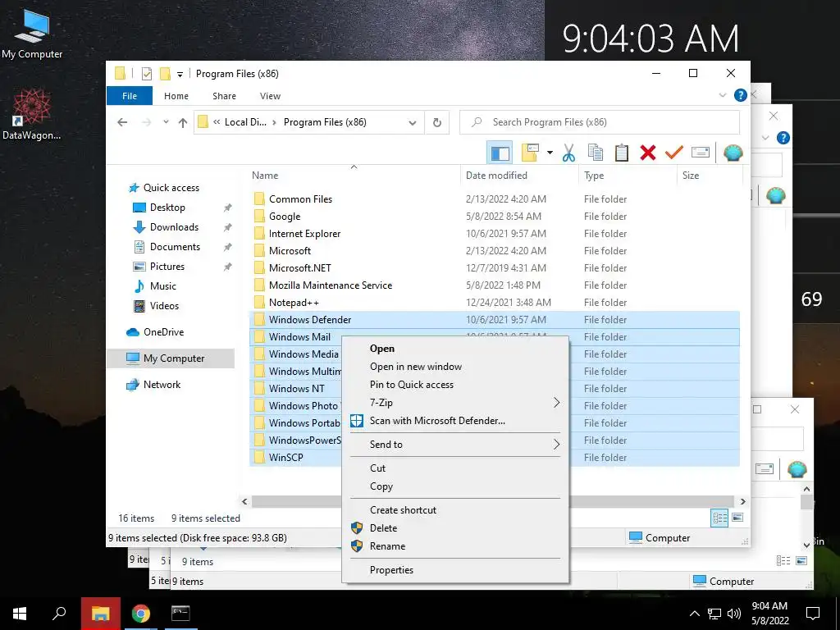This screenshot has height=630, width=840.
Task: Click the New folder toolbar icon
Action: (x=530, y=153)
